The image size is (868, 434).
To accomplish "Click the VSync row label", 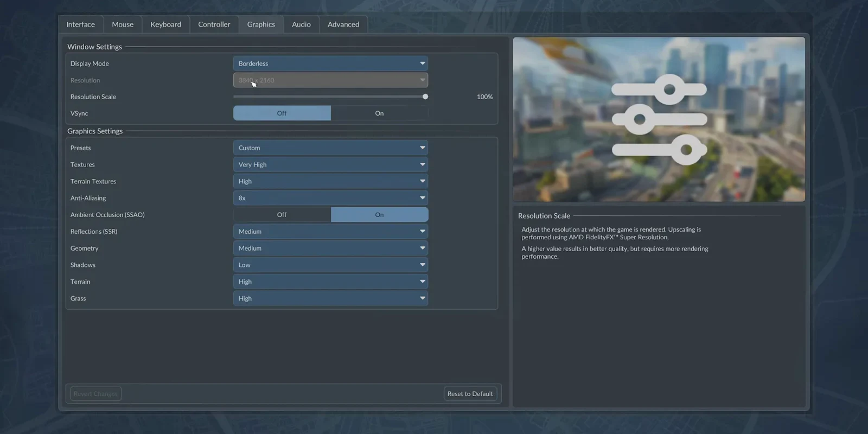I will (79, 113).
